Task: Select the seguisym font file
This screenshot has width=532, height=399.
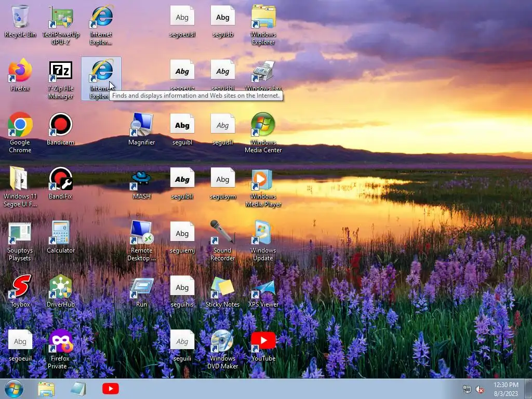Action: 222,183
